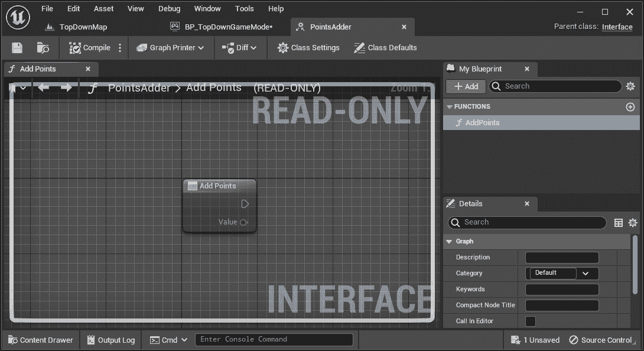Compile the blueprint
This screenshot has height=351, width=644.
pyautogui.click(x=90, y=48)
